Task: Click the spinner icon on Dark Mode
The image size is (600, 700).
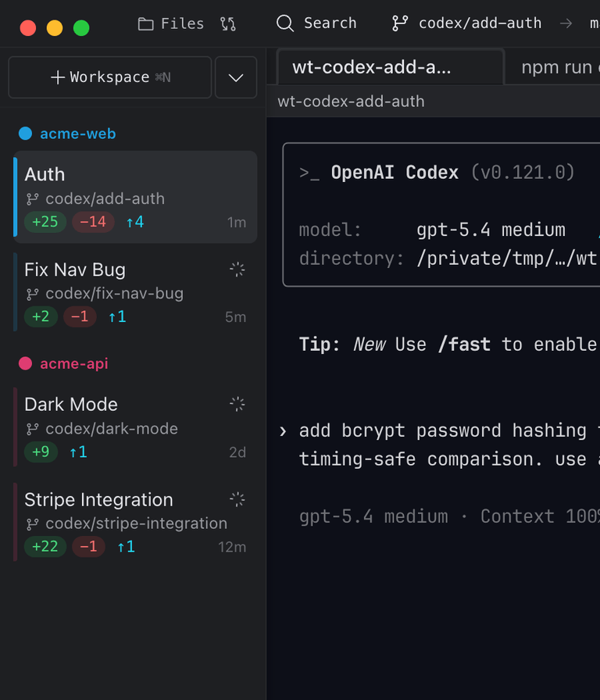Action: (237, 404)
